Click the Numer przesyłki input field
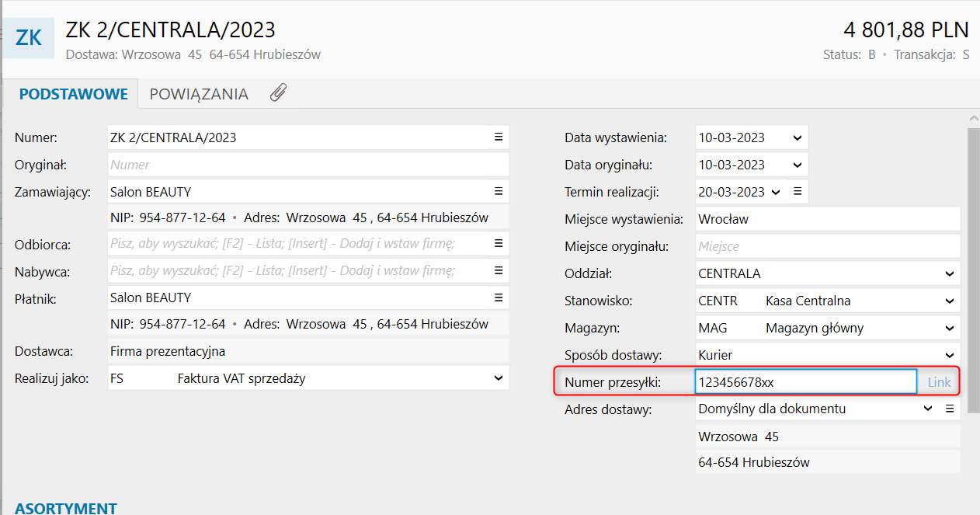Screen dimensions: 980x515 click(x=805, y=382)
